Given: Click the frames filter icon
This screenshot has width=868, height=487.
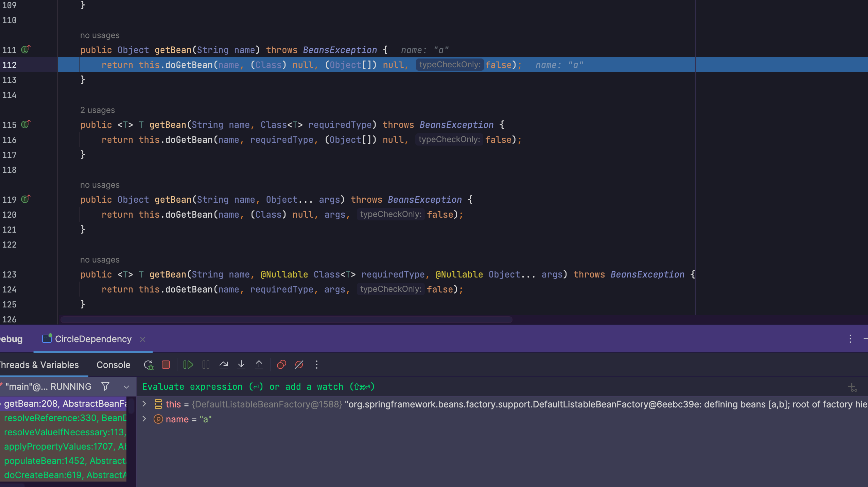Looking at the screenshot, I should point(105,387).
